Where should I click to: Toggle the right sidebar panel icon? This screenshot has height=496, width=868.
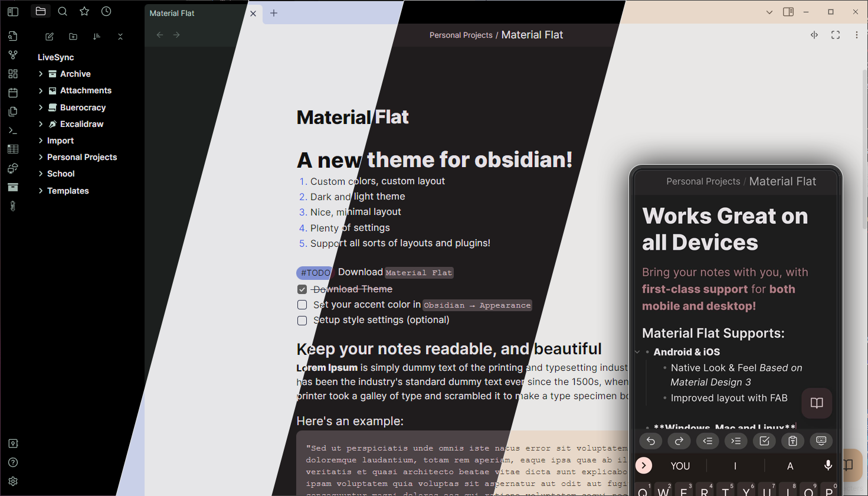click(788, 12)
